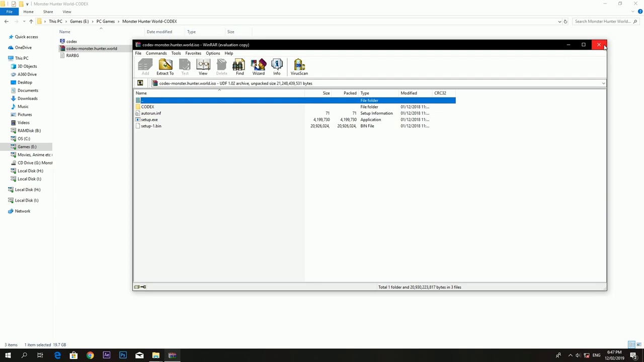Image resolution: width=644 pixels, height=362 pixels.
Task: Open the View tool in WinRAR
Action: click(x=203, y=67)
